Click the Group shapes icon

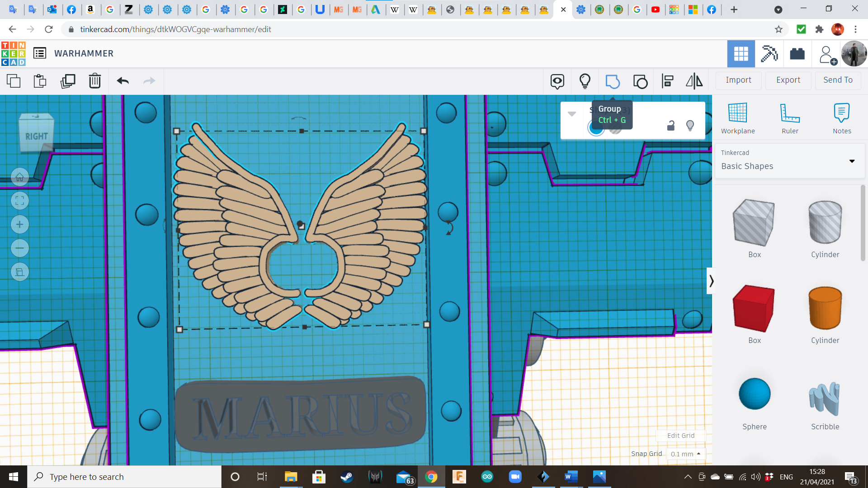pos(613,81)
